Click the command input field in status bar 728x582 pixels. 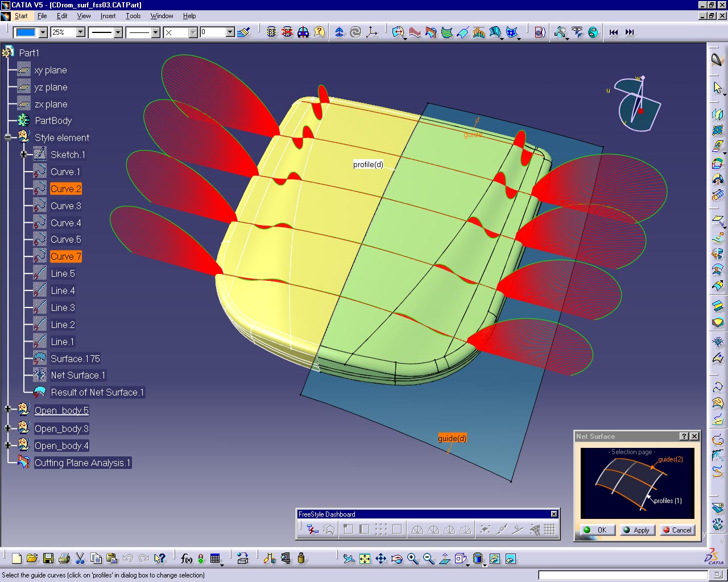click(x=622, y=575)
